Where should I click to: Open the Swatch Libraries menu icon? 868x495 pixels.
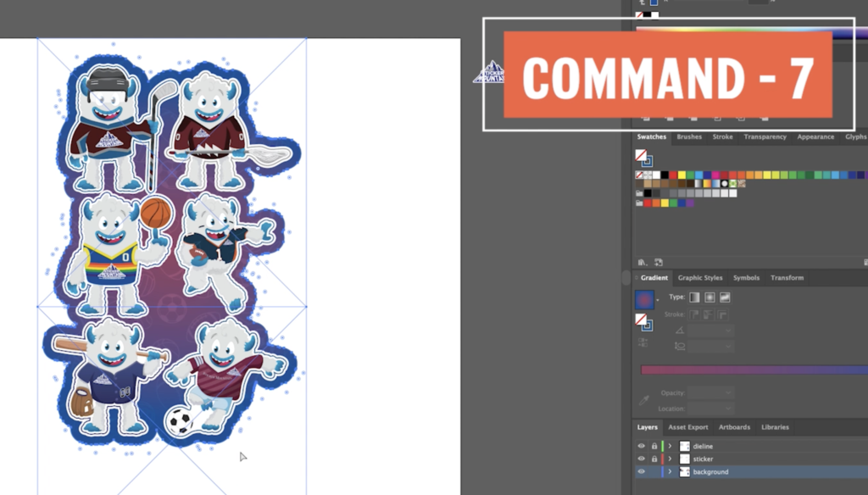(642, 263)
